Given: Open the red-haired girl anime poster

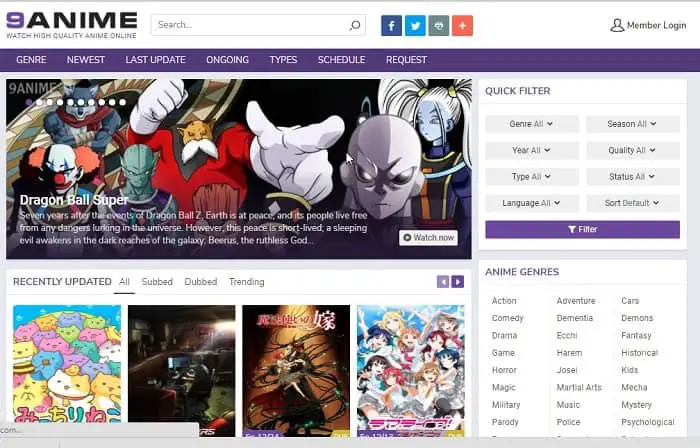Looking at the screenshot, I should pyautogui.click(x=296, y=370).
